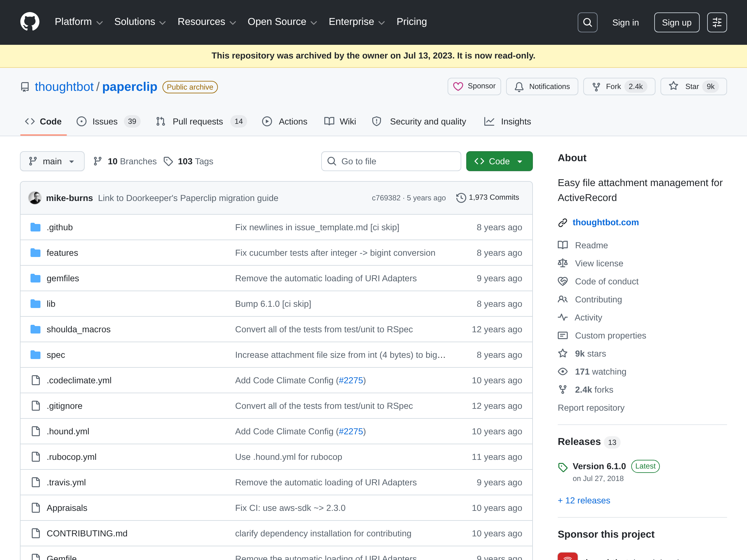Viewport: 747px width, 560px height.
Task: Open Custom properties link
Action: (x=611, y=335)
